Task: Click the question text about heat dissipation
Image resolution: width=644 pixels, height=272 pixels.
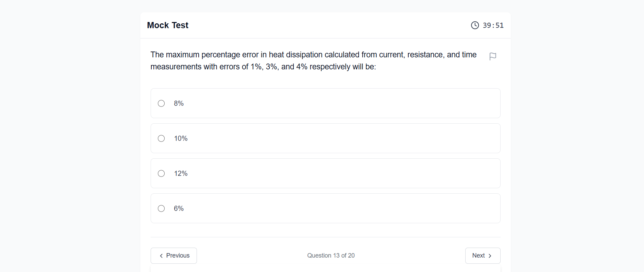Action: pos(314,61)
